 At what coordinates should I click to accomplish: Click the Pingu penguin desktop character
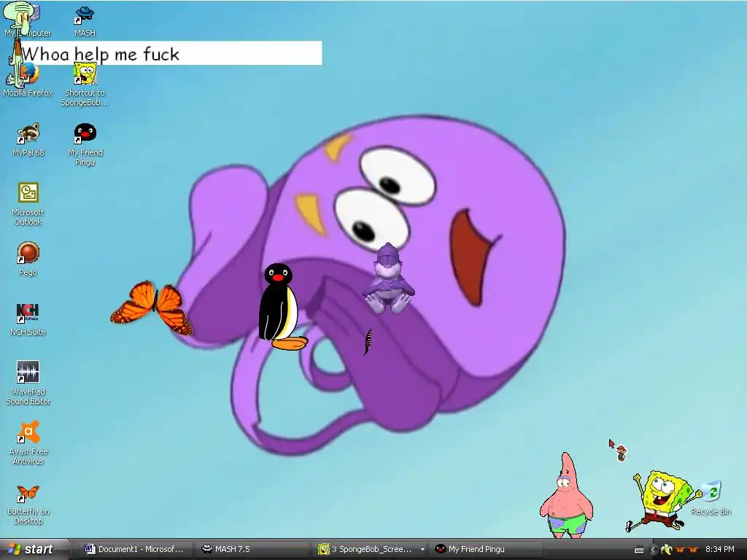pyautogui.click(x=281, y=307)
